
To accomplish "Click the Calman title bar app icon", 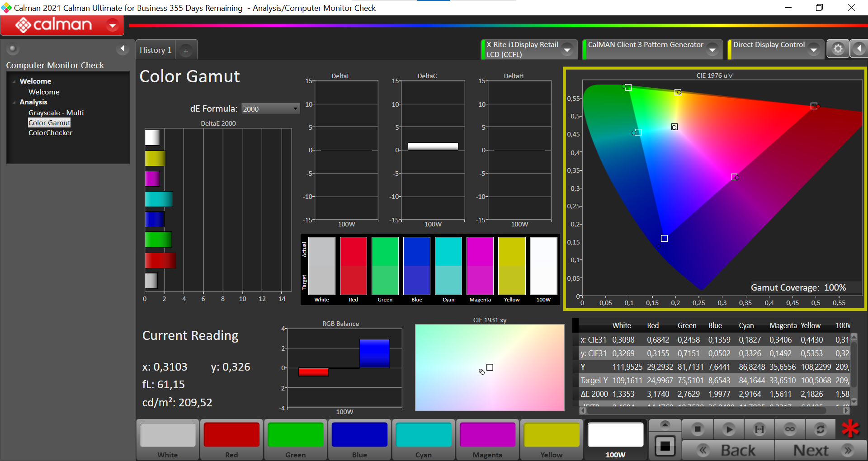I will click(6, 8).
